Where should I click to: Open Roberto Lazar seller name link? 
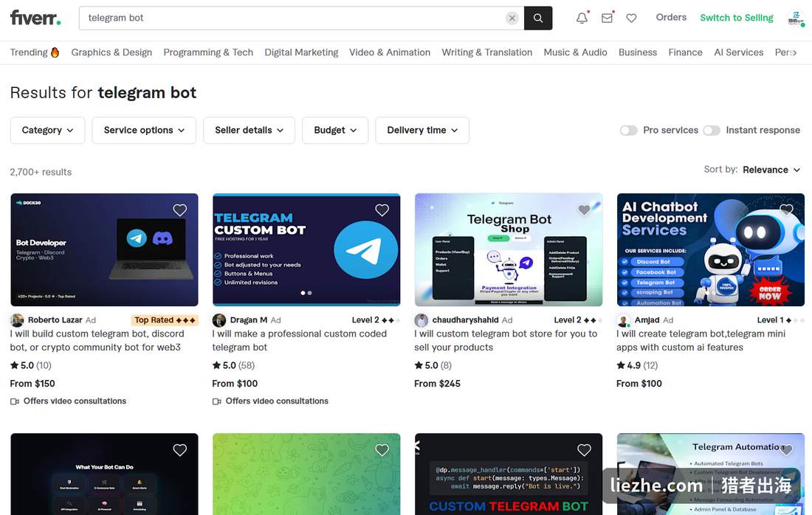tap(55, 320)
